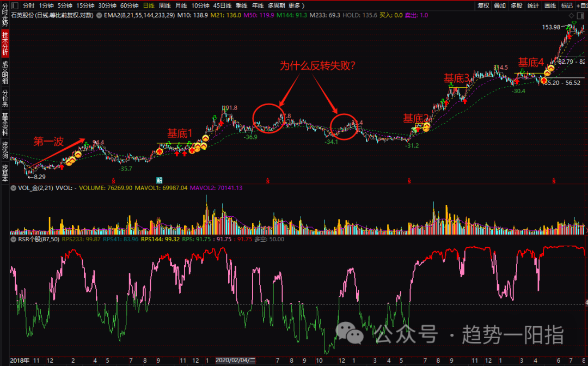This screenshot has height=366, width=588.
Task: Switch to 分时 chart period
Action: pos(28,5)
